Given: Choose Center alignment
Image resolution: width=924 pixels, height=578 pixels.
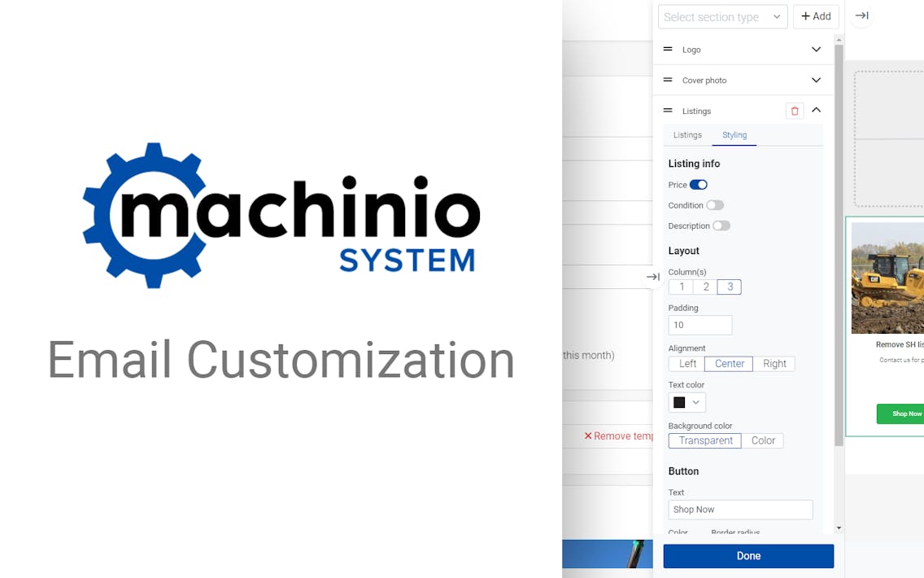Looking at the screenshot, I should [729, 364].
